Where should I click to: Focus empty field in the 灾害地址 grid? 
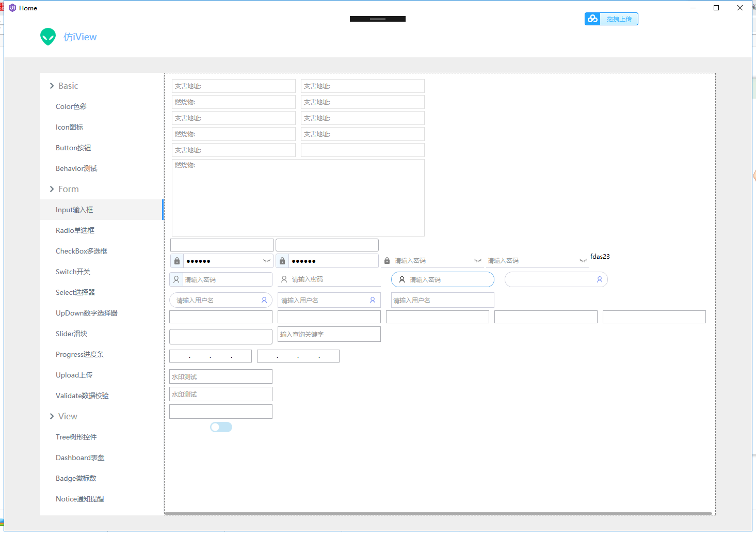(x=363, y=150)
